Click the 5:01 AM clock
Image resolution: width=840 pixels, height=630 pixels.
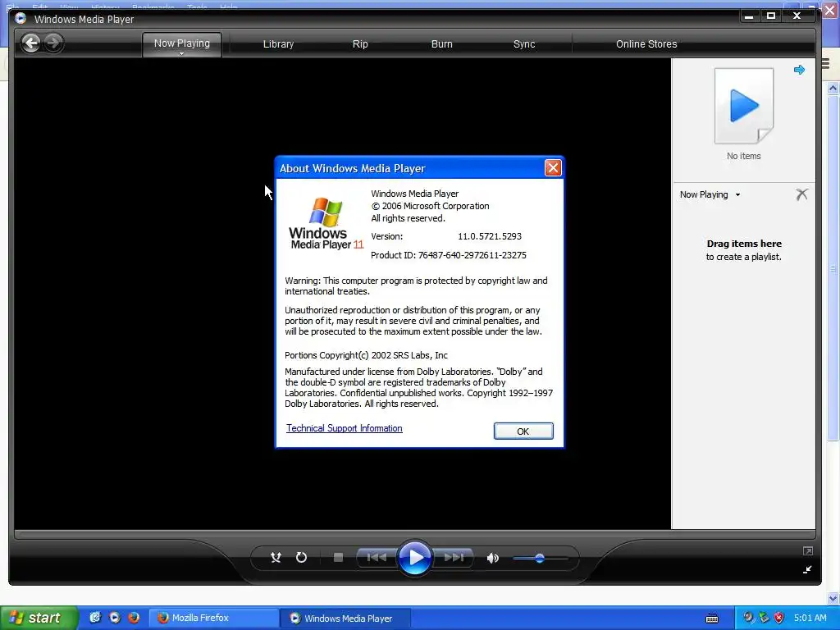click(810, 618)
